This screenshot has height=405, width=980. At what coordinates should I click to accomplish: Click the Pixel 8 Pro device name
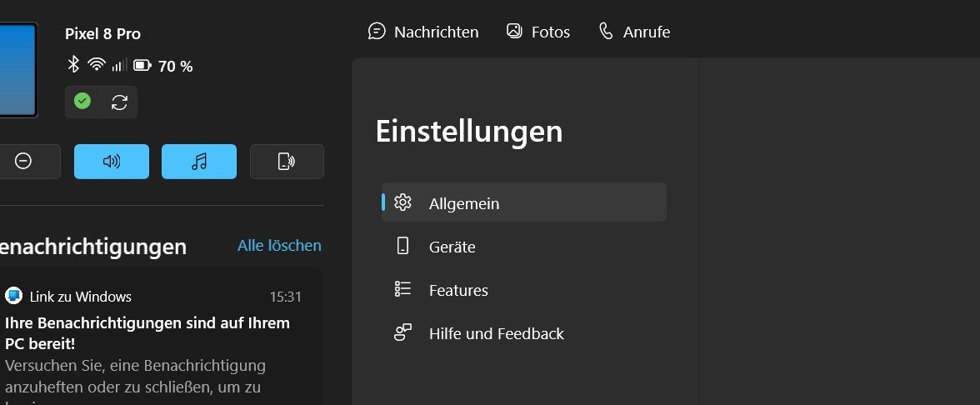(103, 33)
